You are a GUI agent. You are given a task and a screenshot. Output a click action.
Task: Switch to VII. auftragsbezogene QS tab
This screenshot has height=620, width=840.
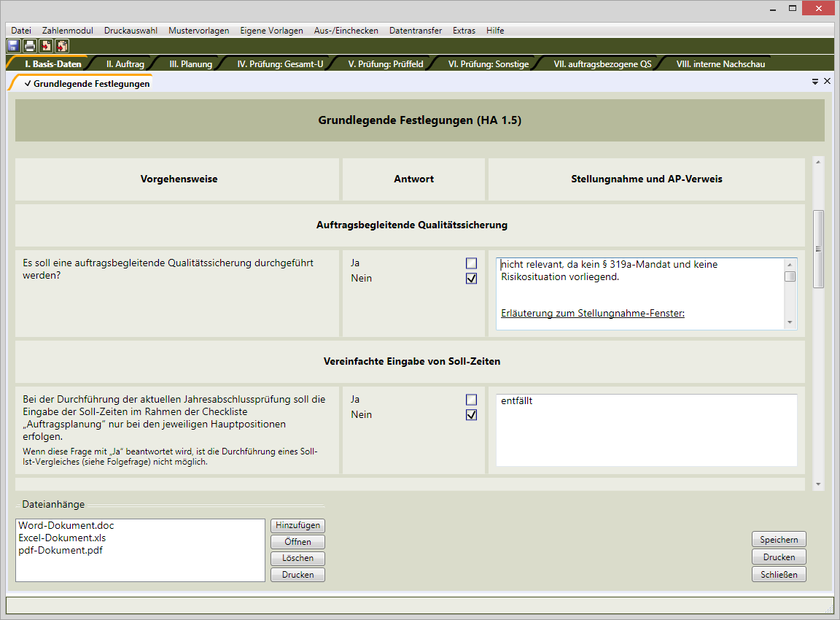(602, 64)
